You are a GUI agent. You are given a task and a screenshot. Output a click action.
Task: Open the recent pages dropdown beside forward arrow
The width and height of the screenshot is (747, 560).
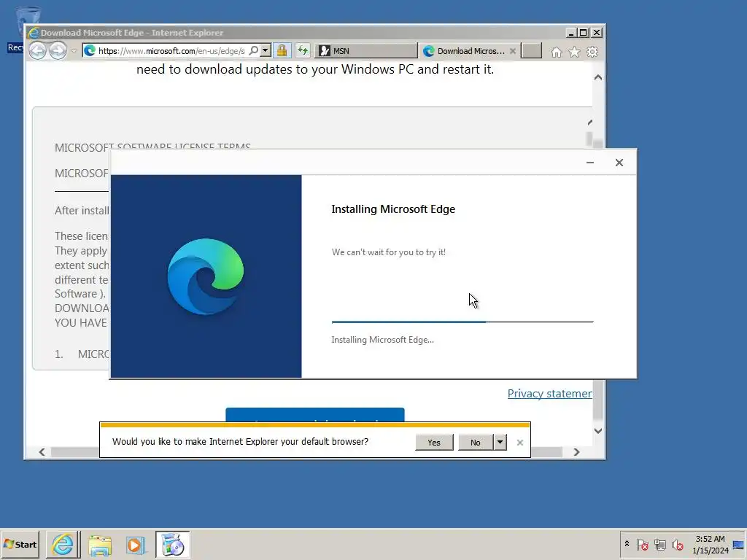click(x=74, y=51)
